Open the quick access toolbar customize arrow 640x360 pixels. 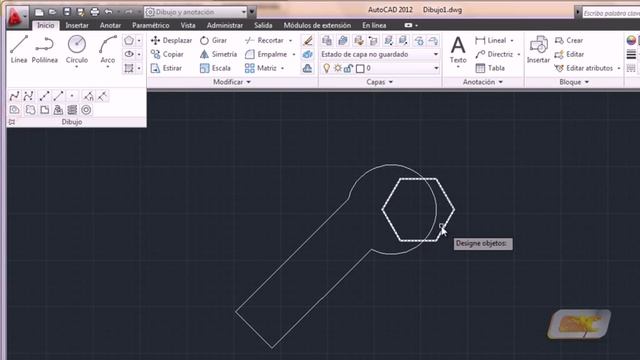252,12
